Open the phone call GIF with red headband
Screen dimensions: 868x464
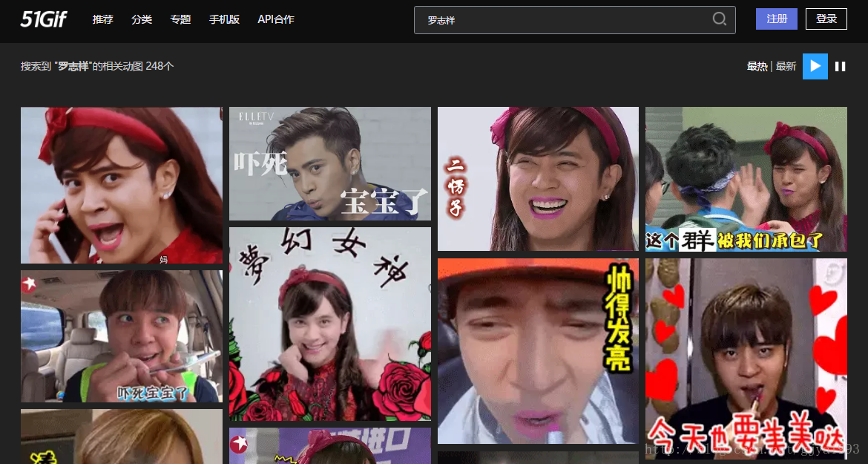(x=121, y=185)
